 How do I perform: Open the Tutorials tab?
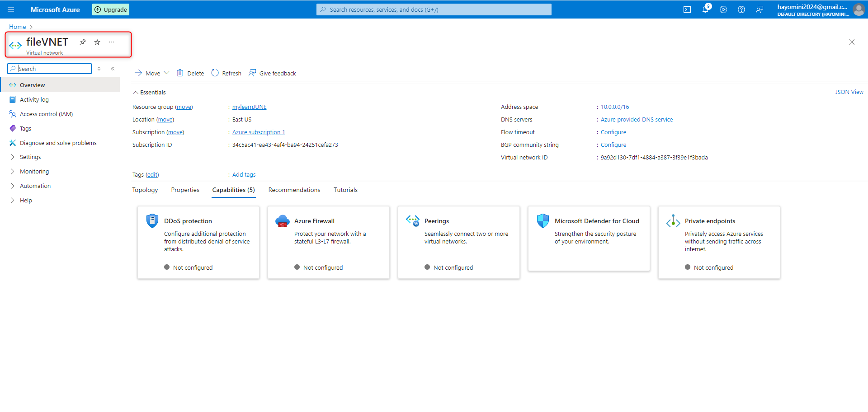pos(346,190)
